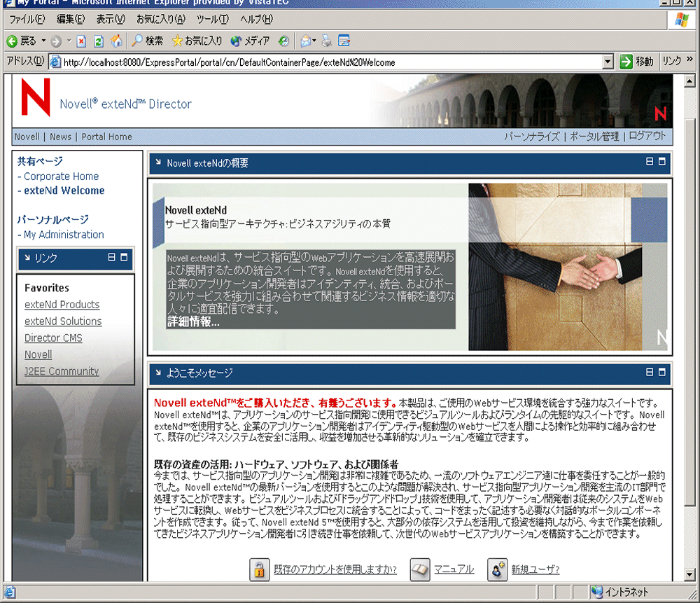Viewport: 700px width, 603px height.
Task: Click the Print icon in toolbar
Action: click(327, 41)
